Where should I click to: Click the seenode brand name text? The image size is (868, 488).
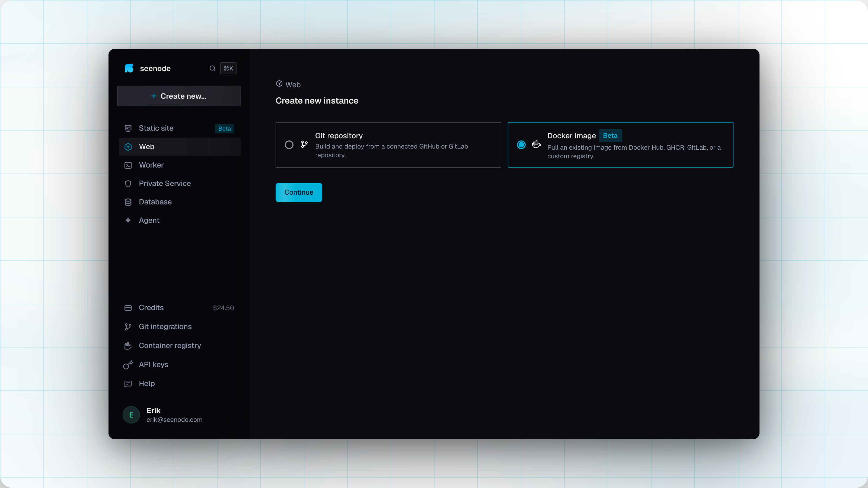155,68
